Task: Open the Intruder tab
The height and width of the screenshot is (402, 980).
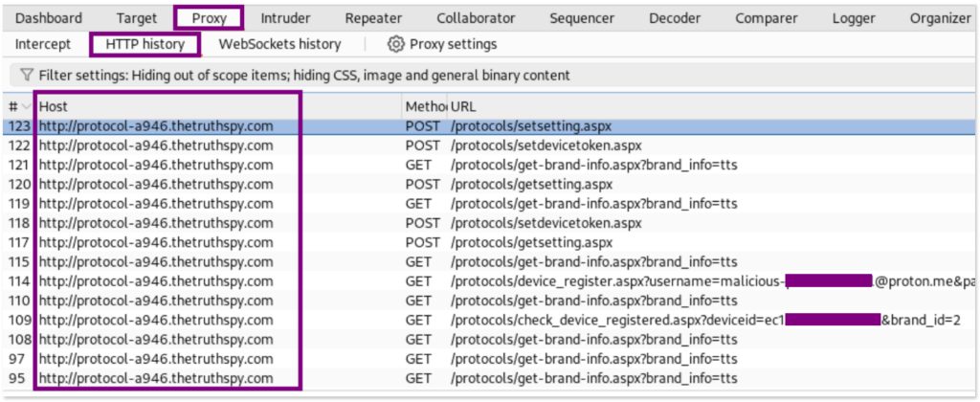Action: click(285, 18)
